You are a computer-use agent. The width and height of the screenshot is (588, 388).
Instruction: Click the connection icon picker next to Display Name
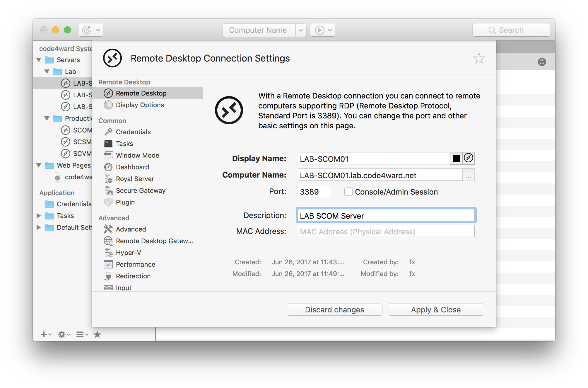[469, 158]
